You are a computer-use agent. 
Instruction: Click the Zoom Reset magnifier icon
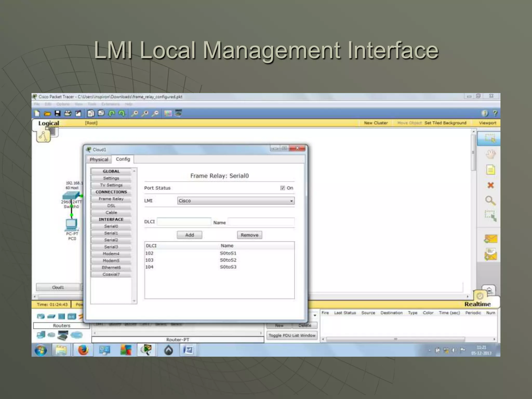click(145, 114)
